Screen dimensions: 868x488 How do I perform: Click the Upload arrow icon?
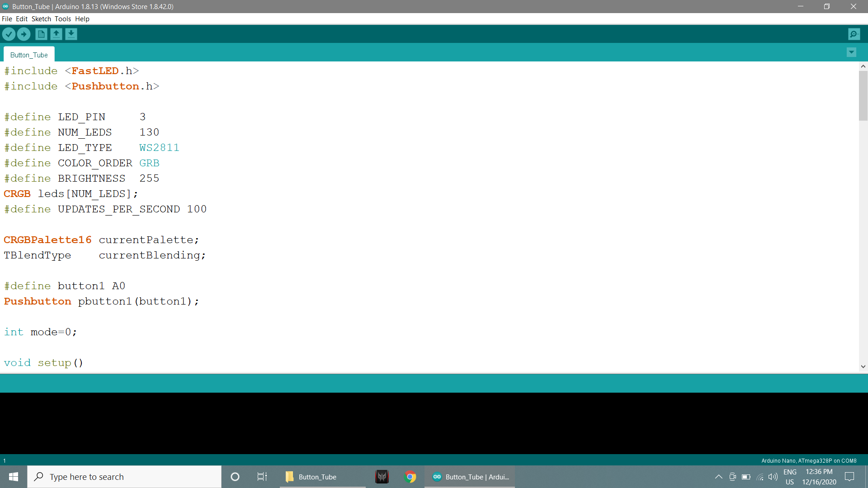click(x=24, y=34)
